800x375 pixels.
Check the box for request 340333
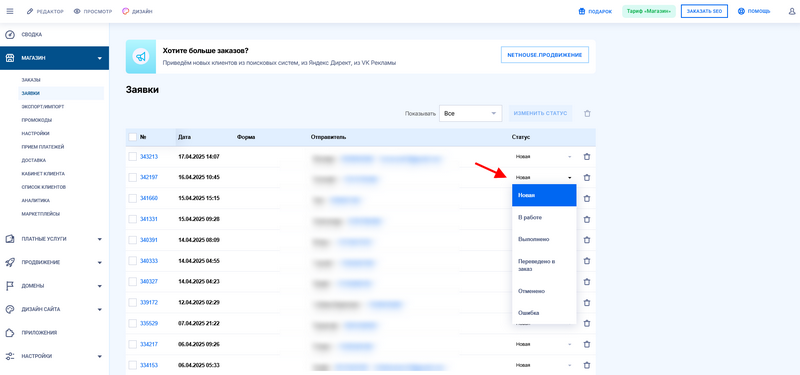(x=133, y=261)
